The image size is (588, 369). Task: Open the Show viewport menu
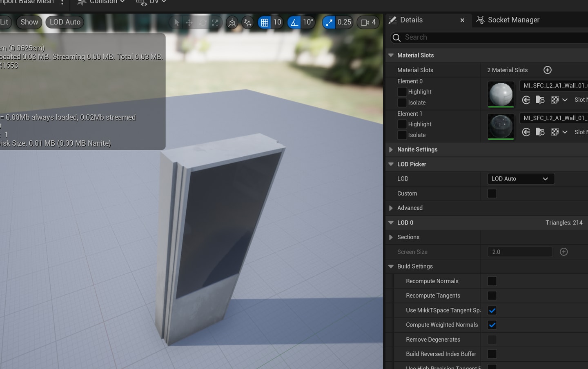tap(29, 22)
